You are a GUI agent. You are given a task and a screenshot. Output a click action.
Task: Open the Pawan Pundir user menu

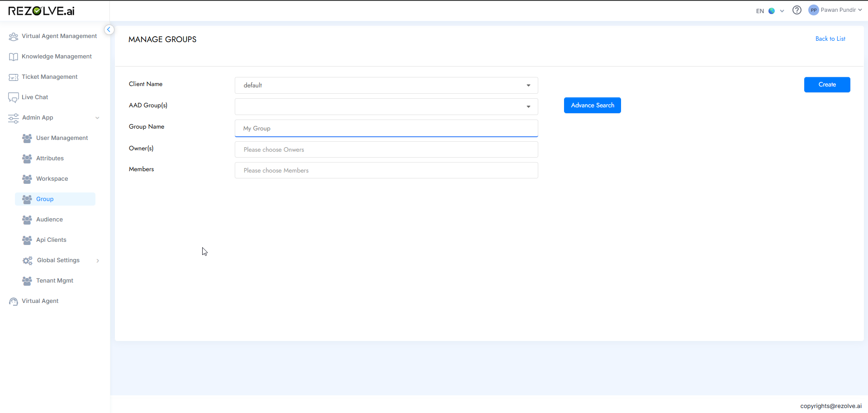835,10
